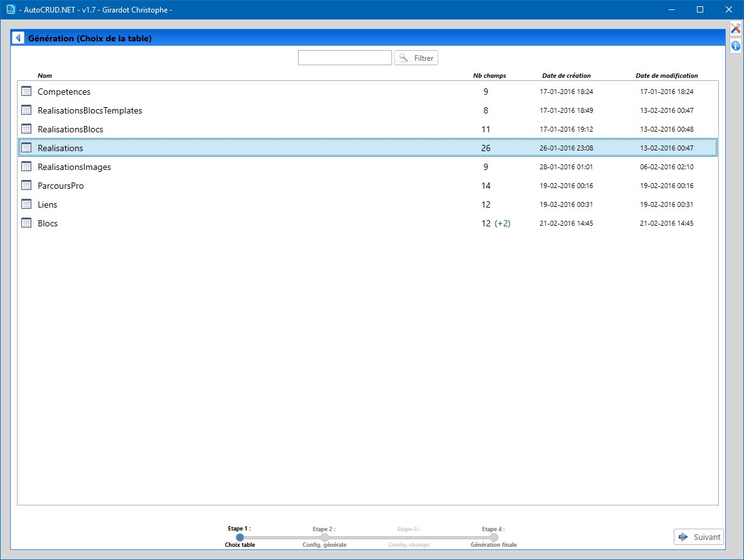Click the Filtrer button label
744x560 pixels.
coord(423,58)
